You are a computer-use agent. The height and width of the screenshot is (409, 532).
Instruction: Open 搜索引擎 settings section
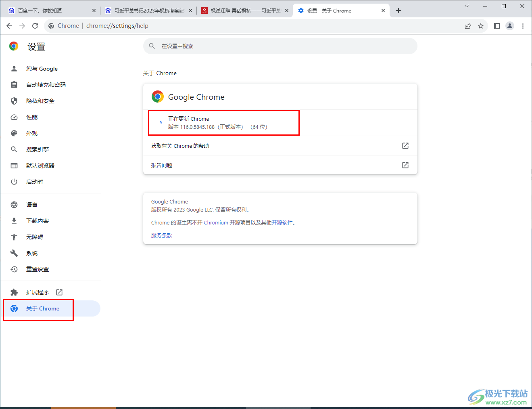point(50,149)
